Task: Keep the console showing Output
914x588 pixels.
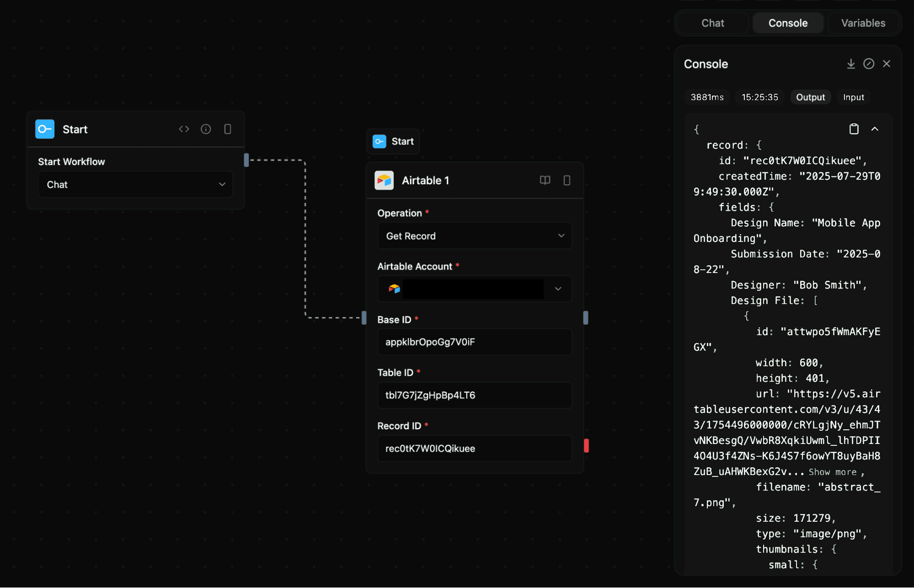Action: (x=810, y=97)
